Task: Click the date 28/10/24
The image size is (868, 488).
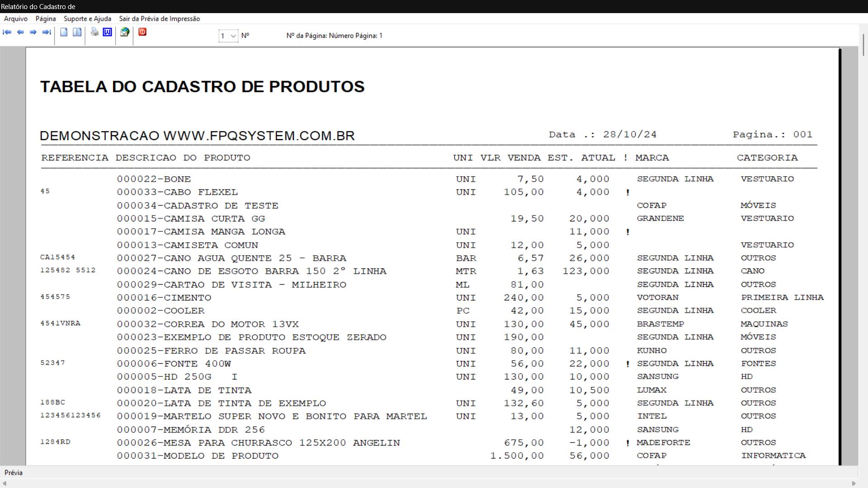Action: [630, 135]
